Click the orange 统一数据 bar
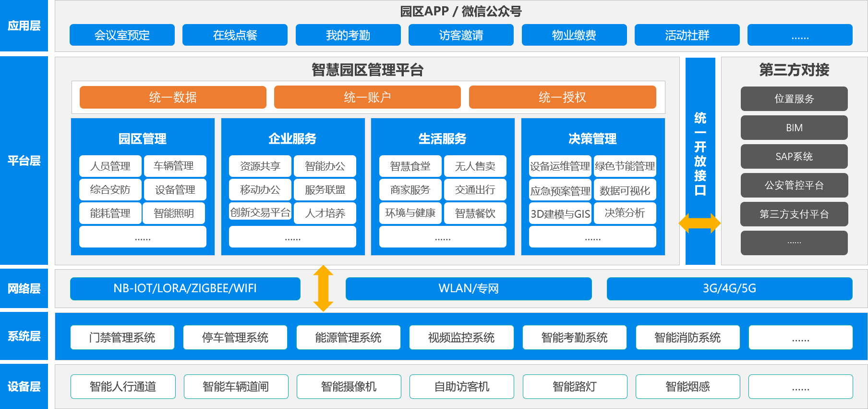The height and width of the screenshot is (409, 868). coord(173,97)
